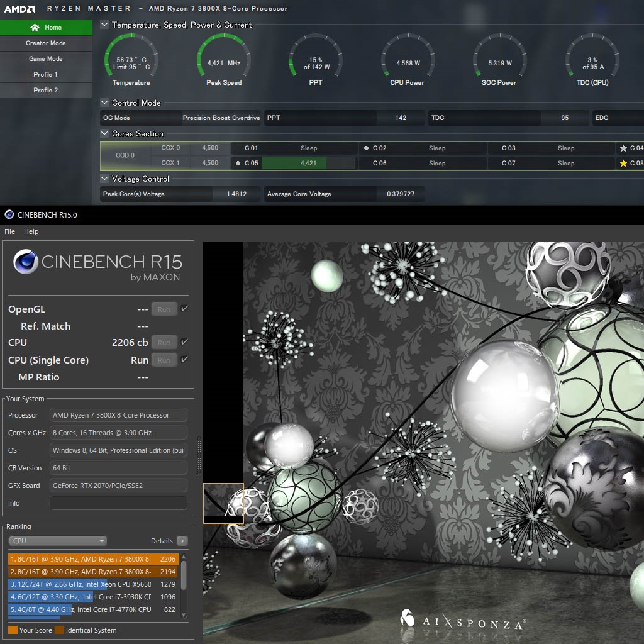Click the Cinebench R15.0 logo in the titlebar
This screenshot has width=644, height=644.
point(8,215)
